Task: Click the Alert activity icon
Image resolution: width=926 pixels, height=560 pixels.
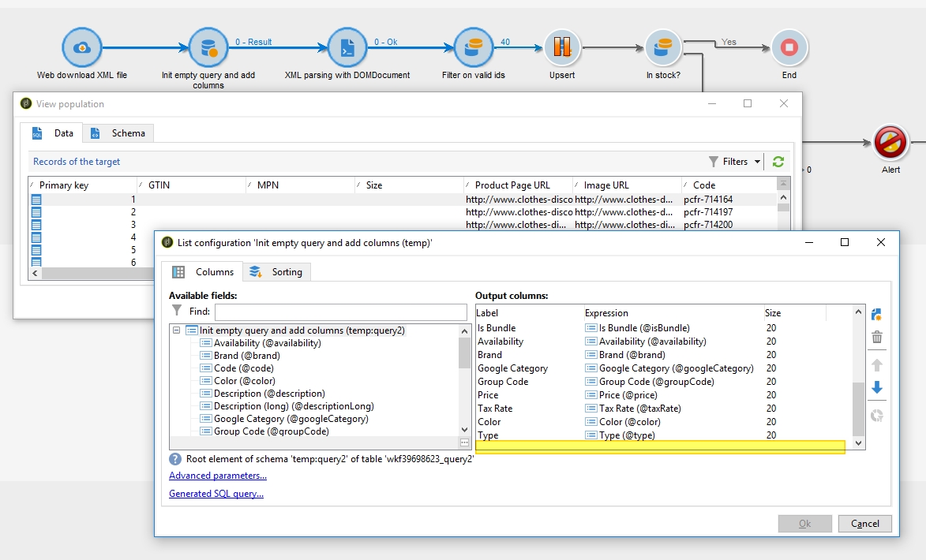Action: point(890,143)
